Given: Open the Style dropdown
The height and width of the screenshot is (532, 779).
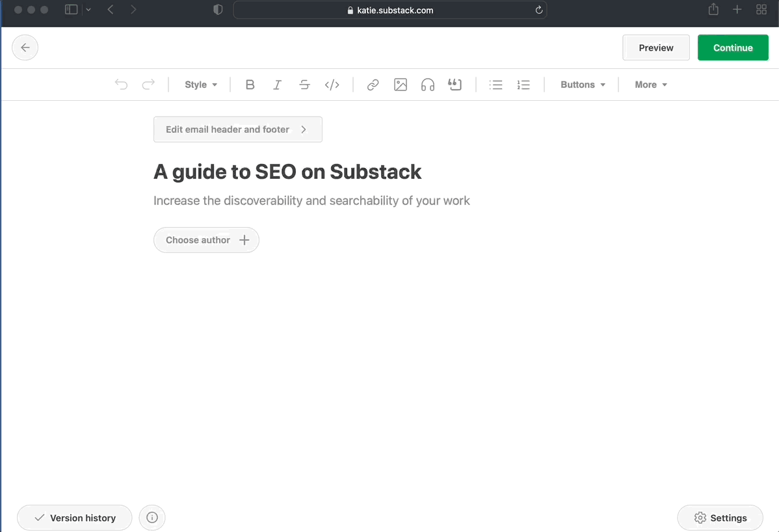Looking at the screenshot, I should 201,85.
